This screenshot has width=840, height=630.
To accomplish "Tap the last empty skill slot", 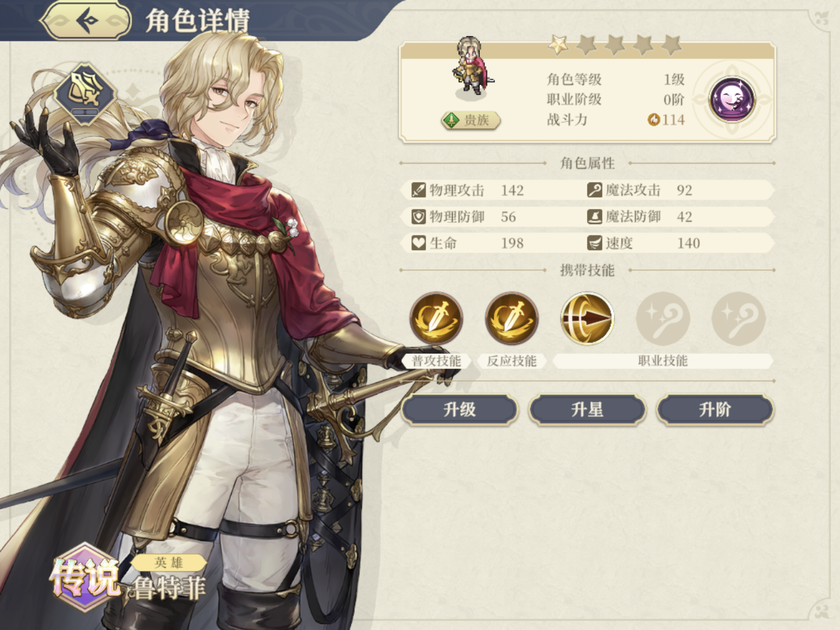I will click(x=738, y=318).
